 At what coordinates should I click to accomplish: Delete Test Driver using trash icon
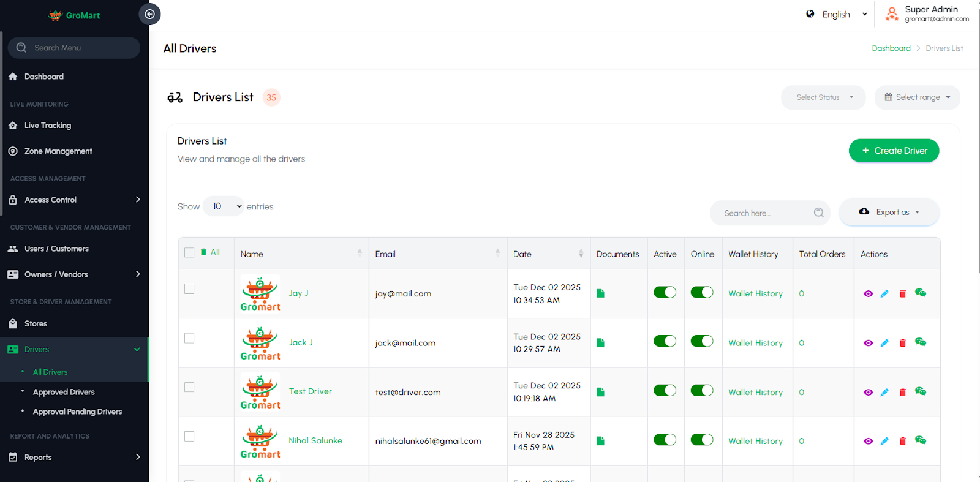(x=902, y=392)
